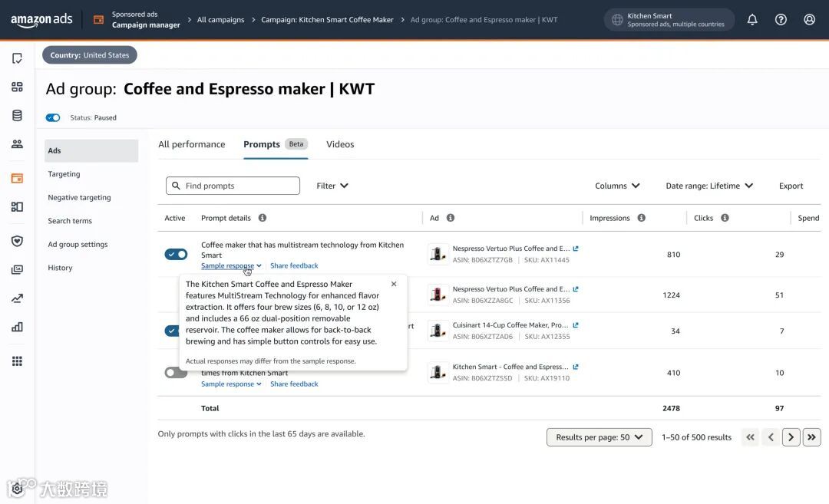Open the help question mark icon

(781, 19)
